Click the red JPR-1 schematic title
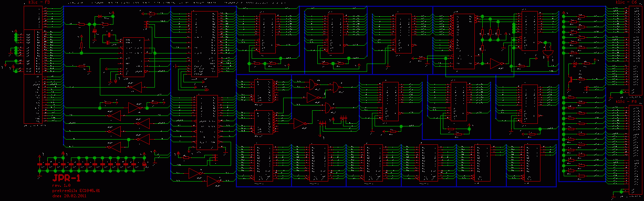The width and height of the screenshot is (644, 201). click(66, 178)
